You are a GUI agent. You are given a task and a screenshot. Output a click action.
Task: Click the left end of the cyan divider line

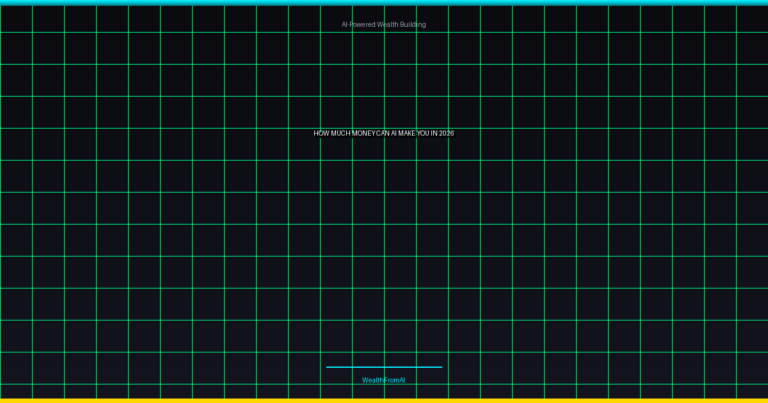click(328, 367)
